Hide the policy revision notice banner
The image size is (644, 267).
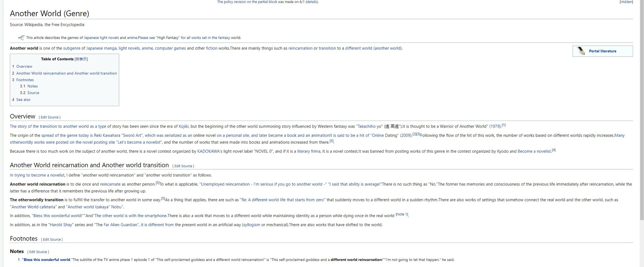click(x=626, y=2)
